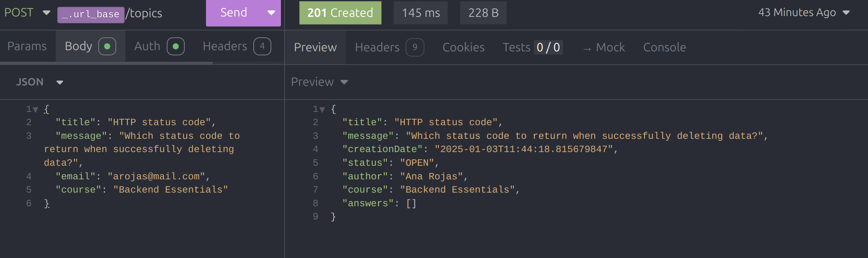The height and width of the screenshot is (258, 868).
Task: Open the Mock tab
Action: pyautogui.click(x=604, y=47)
